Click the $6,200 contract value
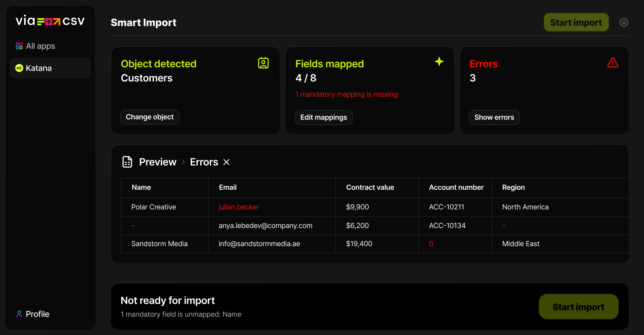Image resolution: width=644 pixels, height=335 pixels. coord(357,226)
